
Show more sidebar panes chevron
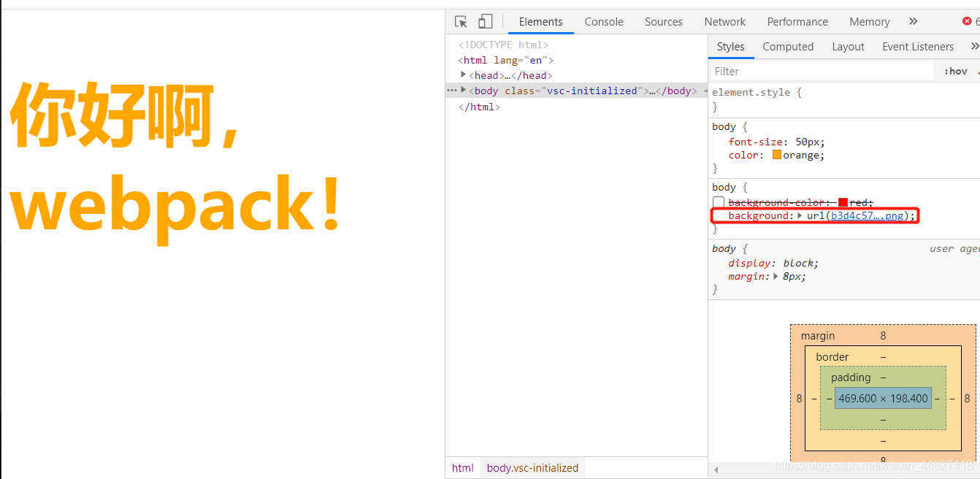point(974,46)
